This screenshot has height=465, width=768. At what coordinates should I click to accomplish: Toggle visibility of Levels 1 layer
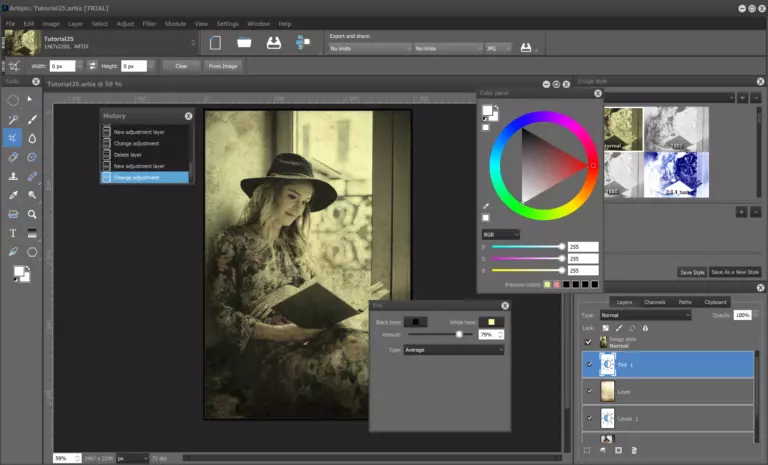tap(588, 418)
